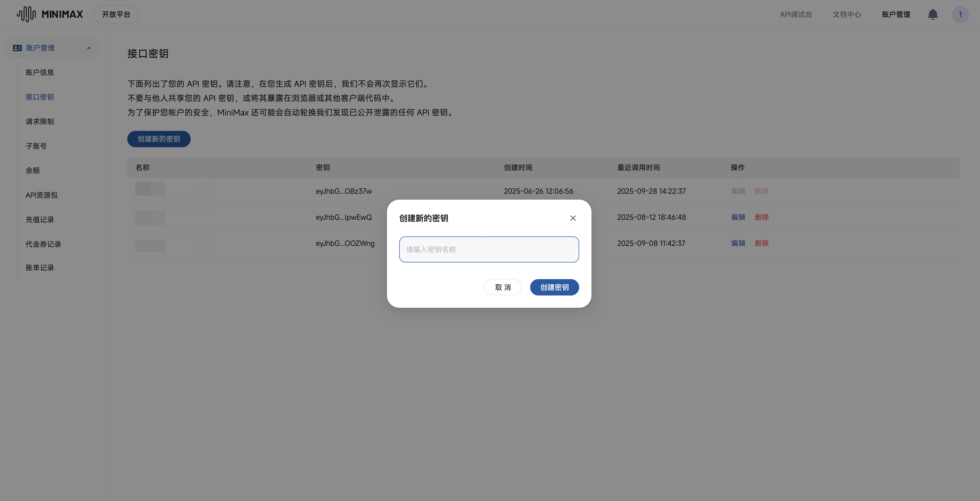Image resolution: width=980 pixels, height=501 pixels.
Task: Navigate to 请求限制 sidebar item
Action: point(40,121)
